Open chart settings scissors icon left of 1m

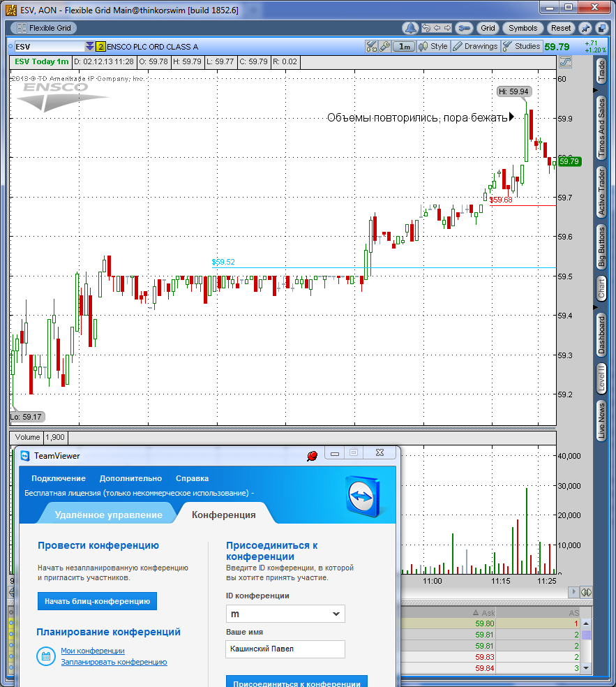pyautogui.click(x=372, y=47)
